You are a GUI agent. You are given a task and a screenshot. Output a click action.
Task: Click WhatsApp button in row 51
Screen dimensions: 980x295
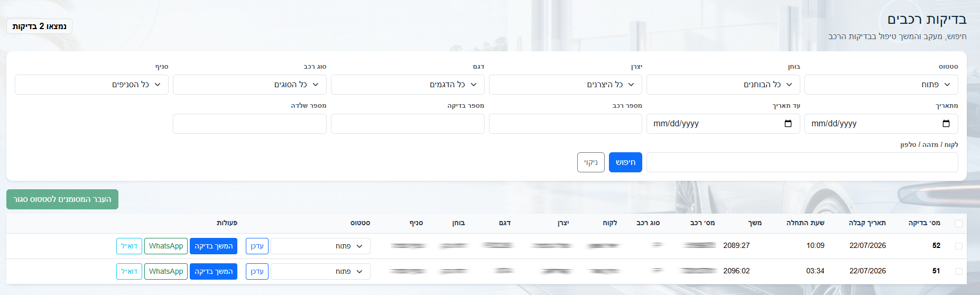(166, 272)
